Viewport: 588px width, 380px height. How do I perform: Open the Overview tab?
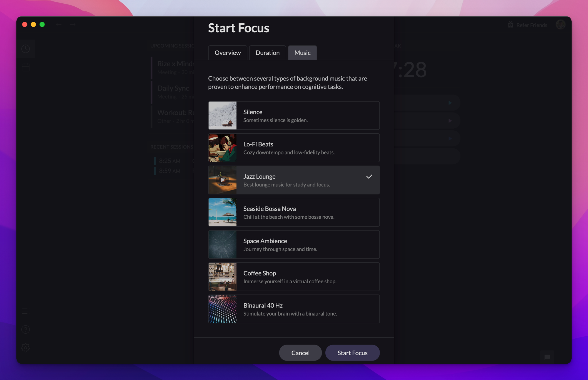[228, 52]
